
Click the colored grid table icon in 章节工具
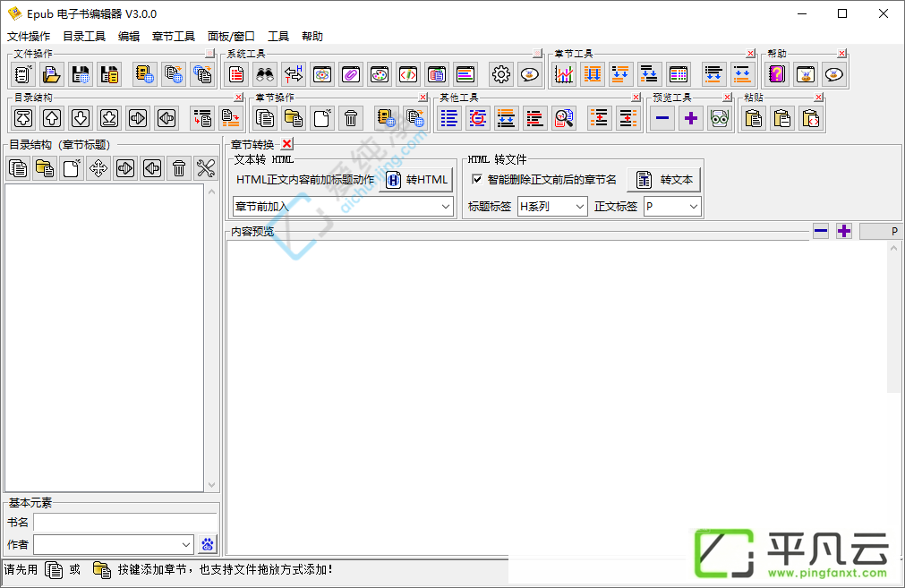coord(679,74)
